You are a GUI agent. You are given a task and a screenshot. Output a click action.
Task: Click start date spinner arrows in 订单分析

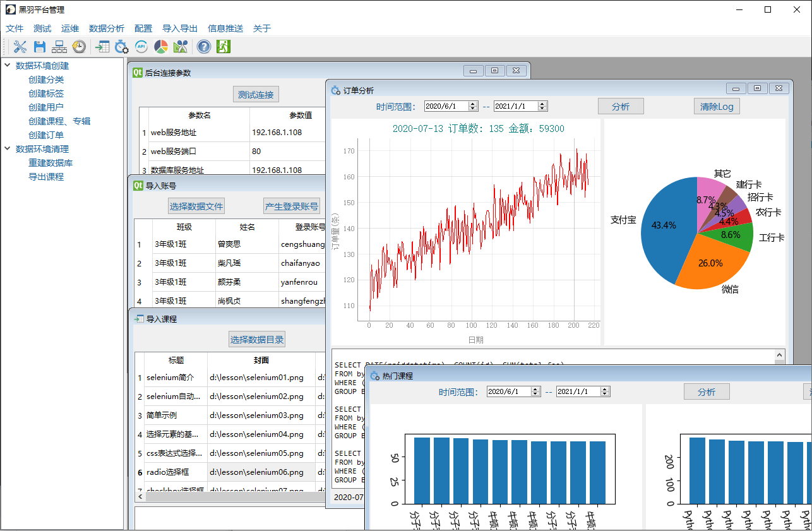[473, 106]
